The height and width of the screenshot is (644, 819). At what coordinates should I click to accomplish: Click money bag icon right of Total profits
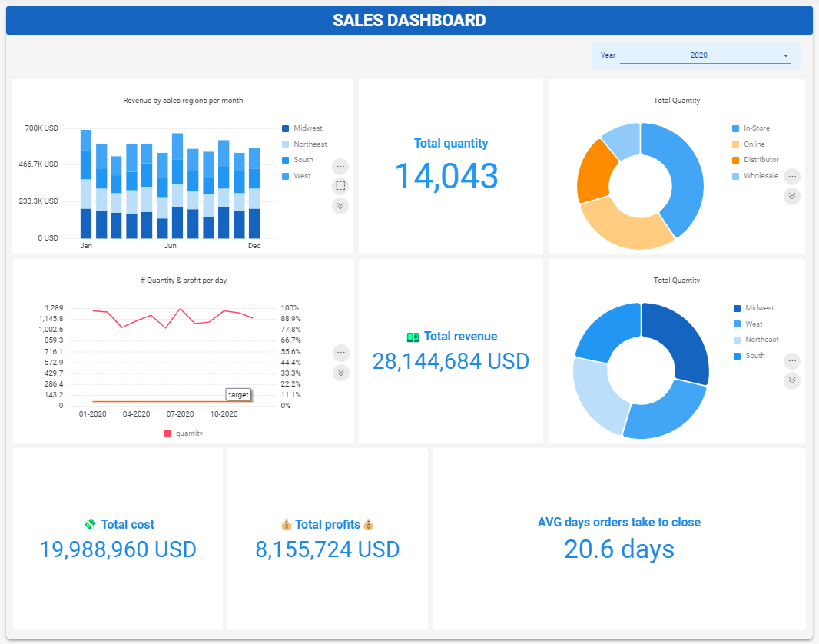click(369, 524)
